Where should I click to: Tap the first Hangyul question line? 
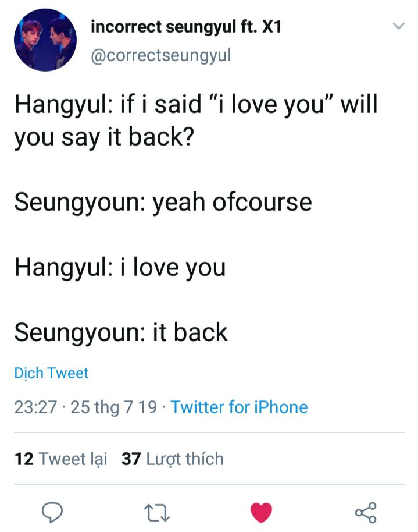click(x=196, y=104)
